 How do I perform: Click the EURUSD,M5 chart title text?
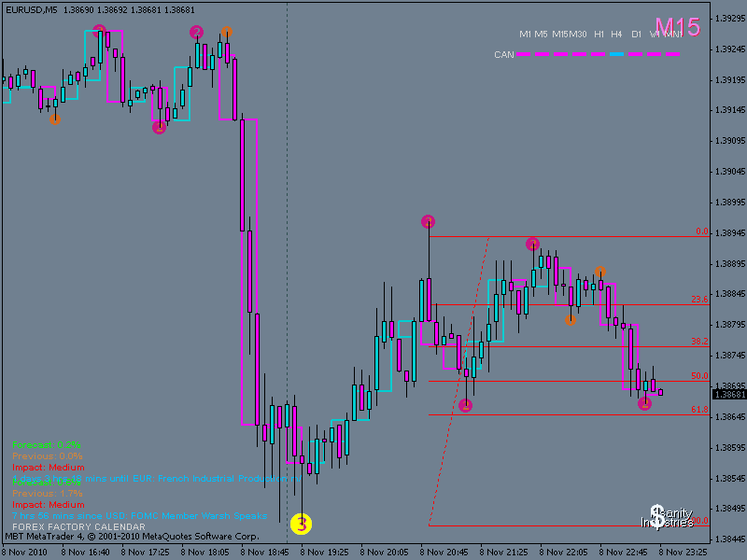pos(32,9)
